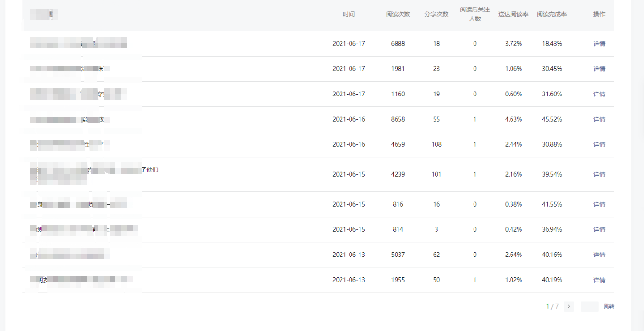Click the 分享次数 column header
Image resolution: width=644 pixels, height=331 pixels.
click(436, 14)
